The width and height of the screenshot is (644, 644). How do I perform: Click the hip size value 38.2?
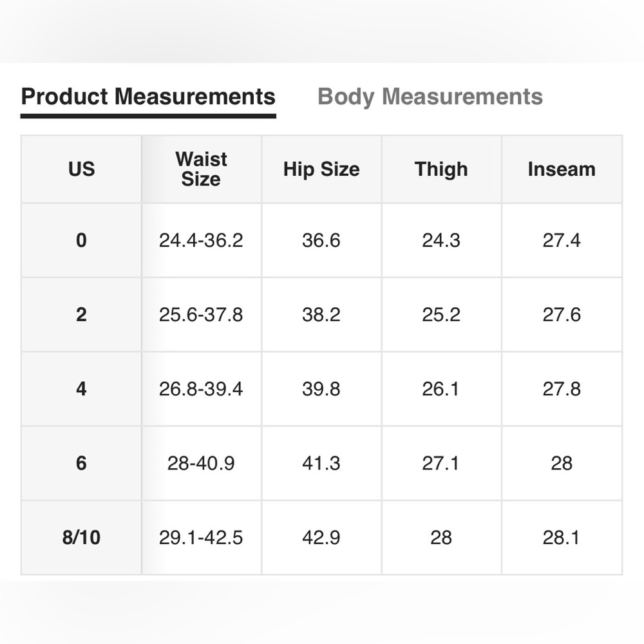[321, 315]
